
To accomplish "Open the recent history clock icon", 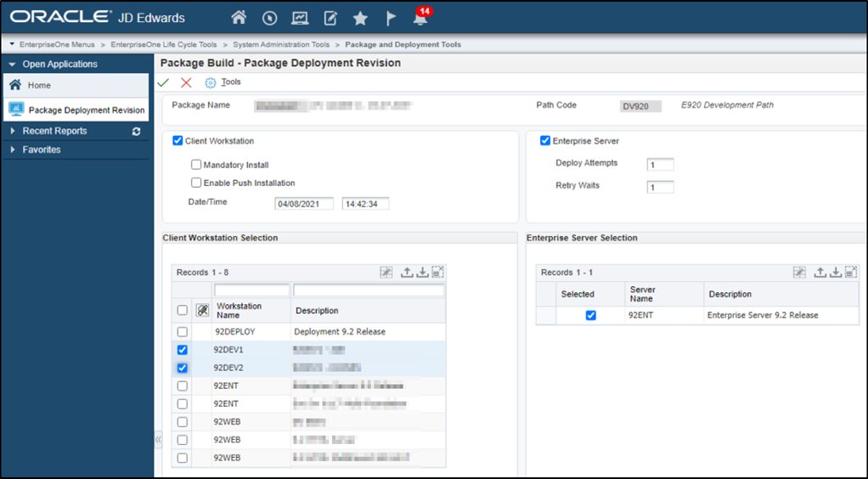I will coord(269,19).
